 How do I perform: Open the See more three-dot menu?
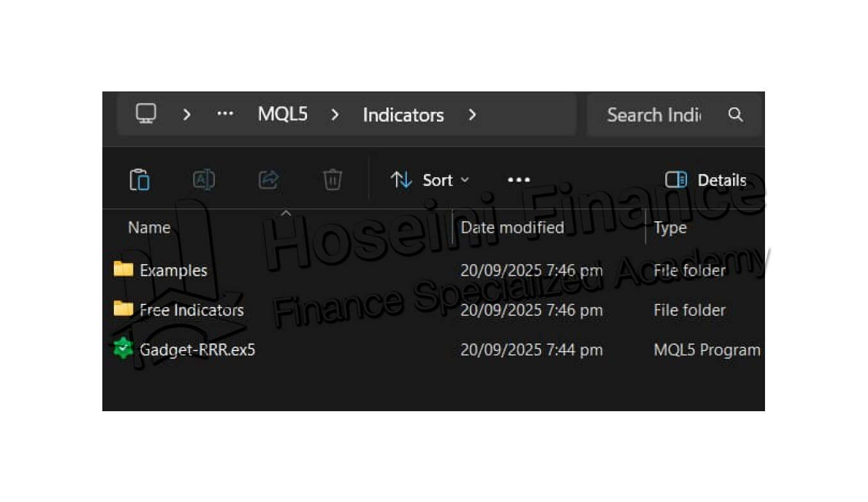click(x=519, y=180)
